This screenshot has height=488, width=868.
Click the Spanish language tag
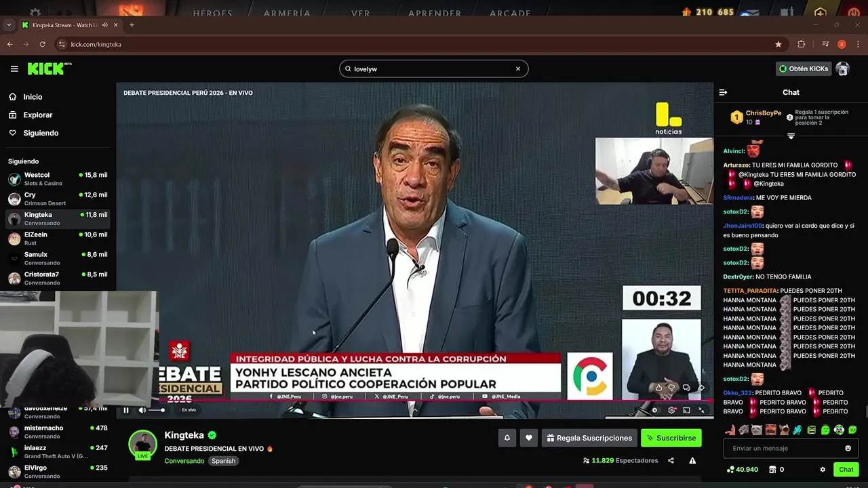[223, 461]
